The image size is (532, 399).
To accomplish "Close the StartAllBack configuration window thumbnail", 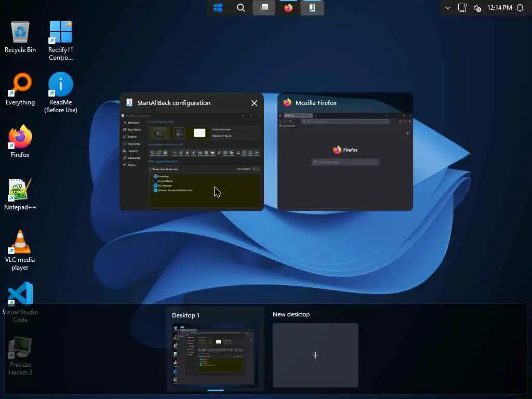I will 254,103.
